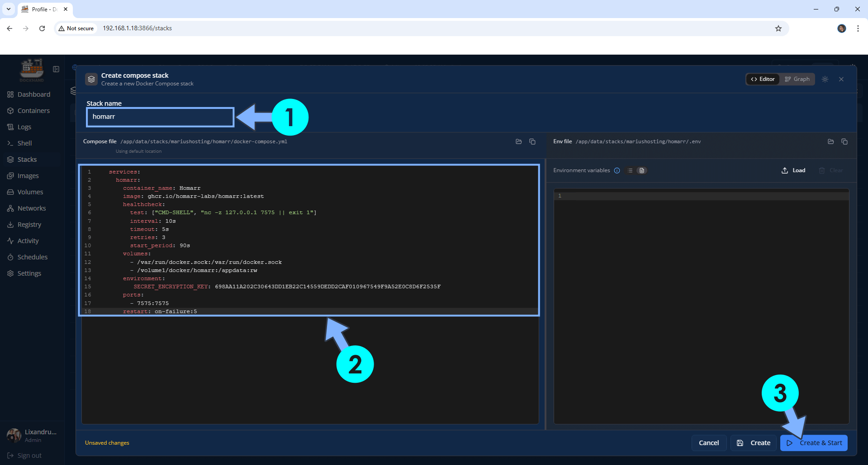Close the Create compose stack dialog

841,79
